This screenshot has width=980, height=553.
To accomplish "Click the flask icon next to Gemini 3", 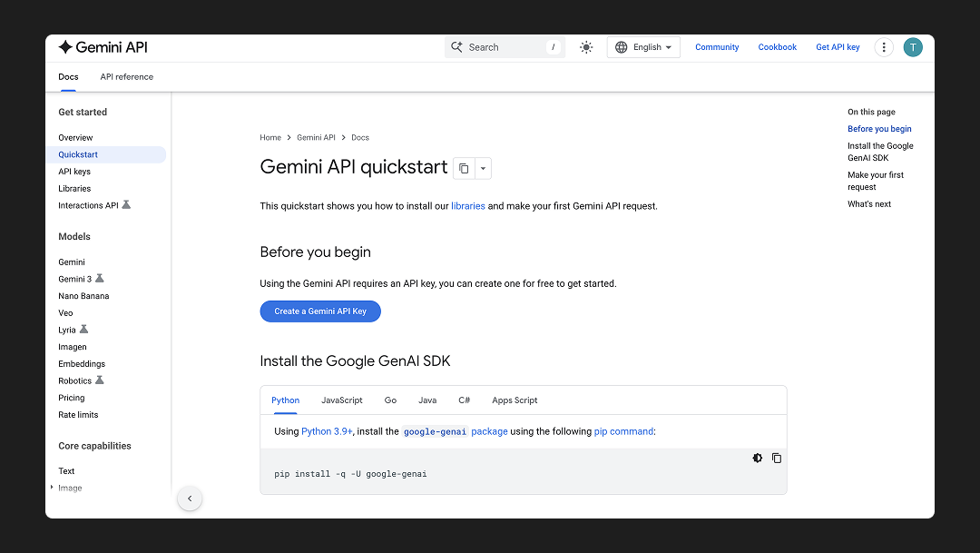I will pos(100,279).
